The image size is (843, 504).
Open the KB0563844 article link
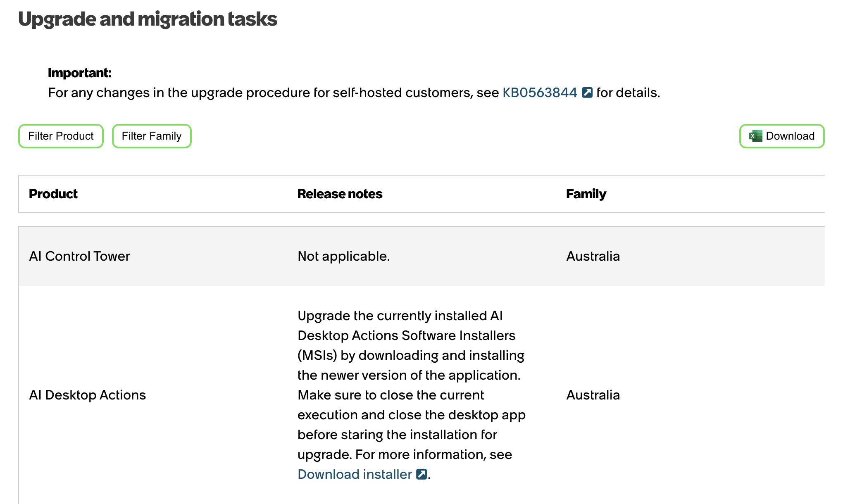pyautogui.click(x=540, y=93)
